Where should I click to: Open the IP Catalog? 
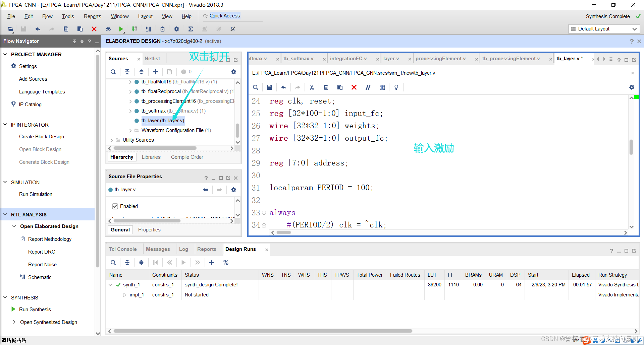pos(30,105)
